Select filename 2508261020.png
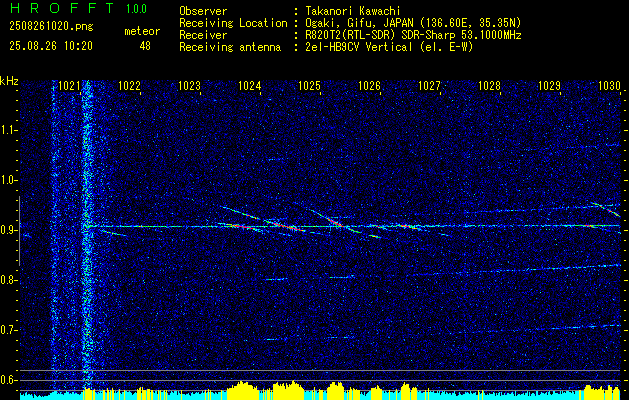The width and height of the screenshot is (629, 400). coord(51,27)
